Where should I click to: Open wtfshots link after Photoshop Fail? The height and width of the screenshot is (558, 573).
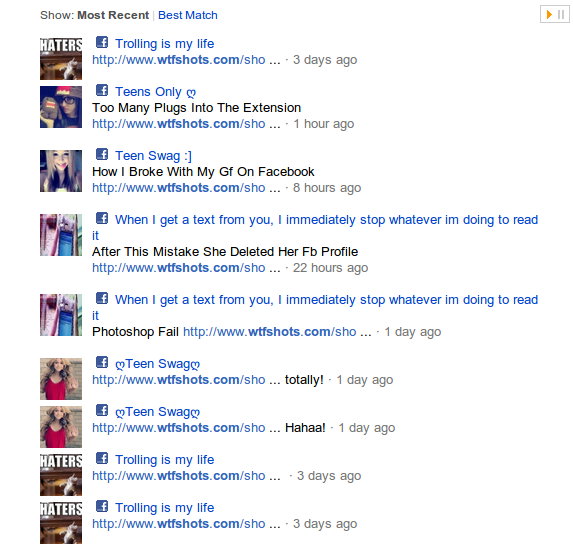(x=277, y=332)
